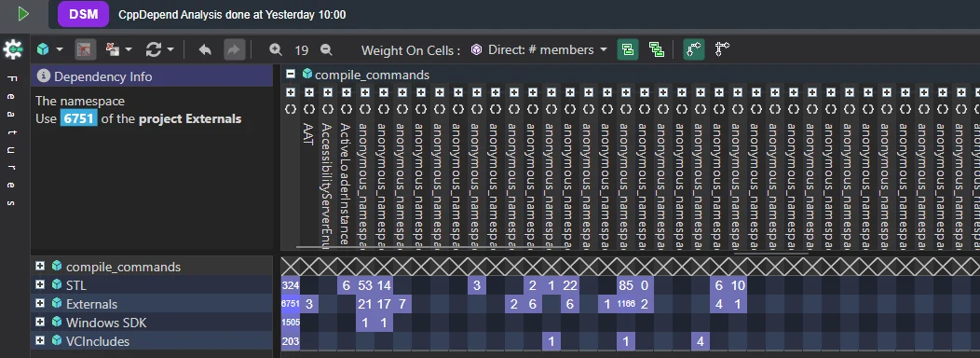Click the Externals cell showing 21
This screenshot has width=980, height=358.
[365, 304]
